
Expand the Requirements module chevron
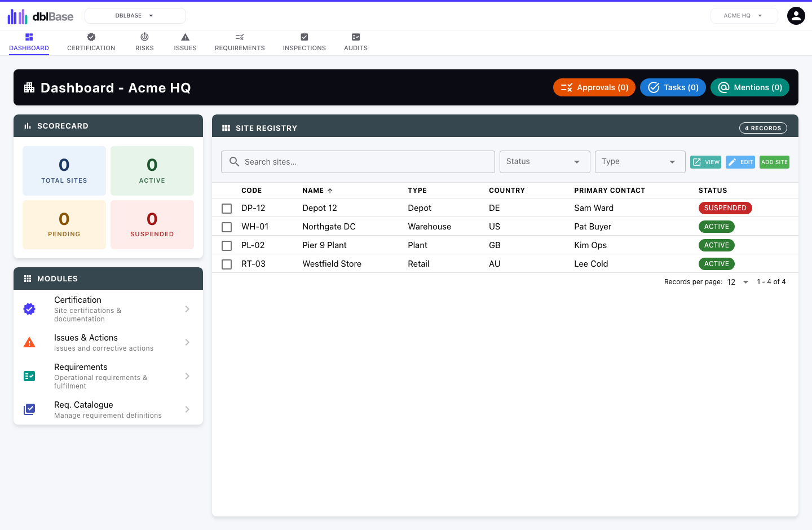point(187,376)
